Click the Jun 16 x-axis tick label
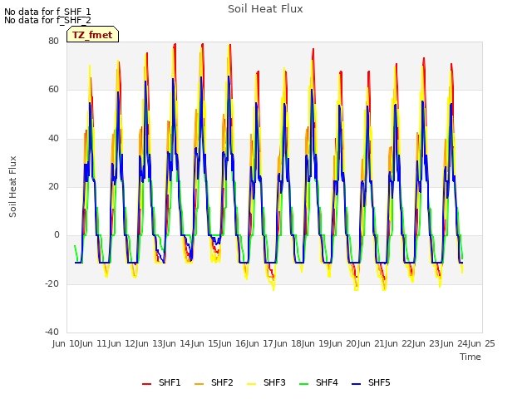The image size is (532, 399). 233,343
